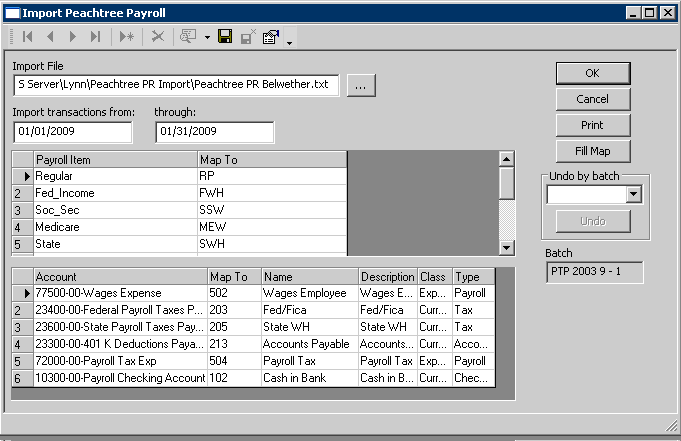Click the from date field 01/01/2009

(x=73, y=132)
